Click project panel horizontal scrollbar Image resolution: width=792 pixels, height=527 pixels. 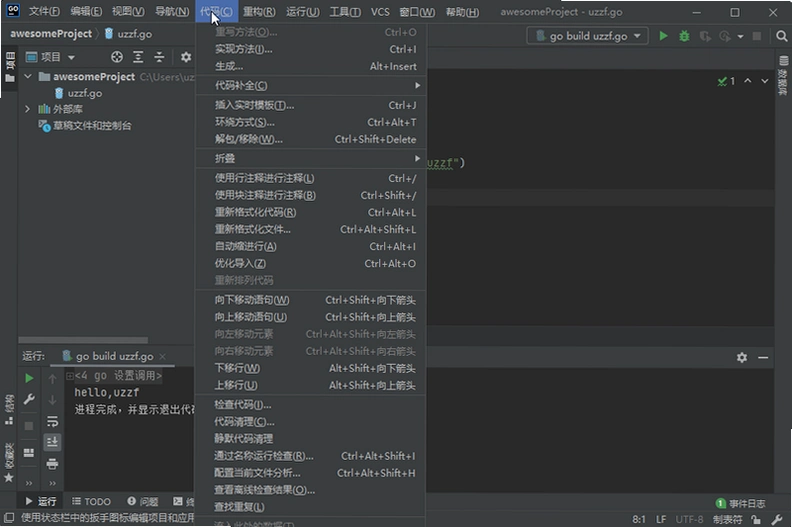83,340
